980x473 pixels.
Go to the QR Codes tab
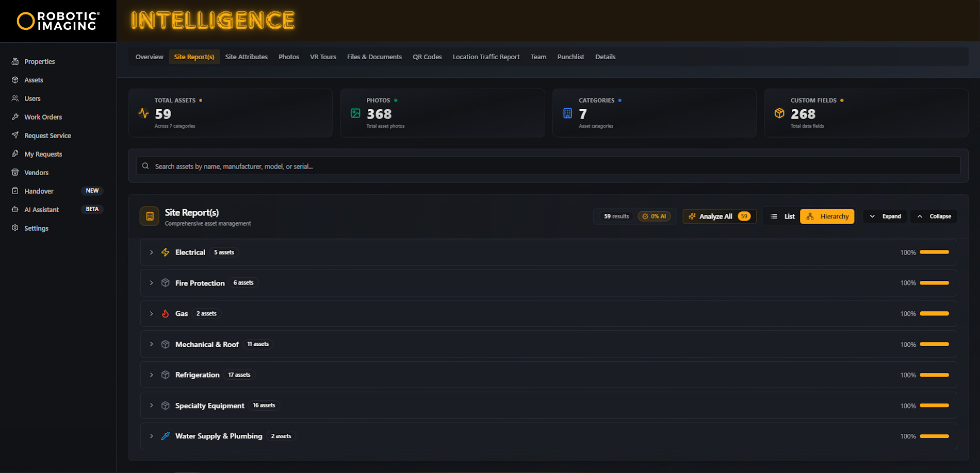[427, 57]
